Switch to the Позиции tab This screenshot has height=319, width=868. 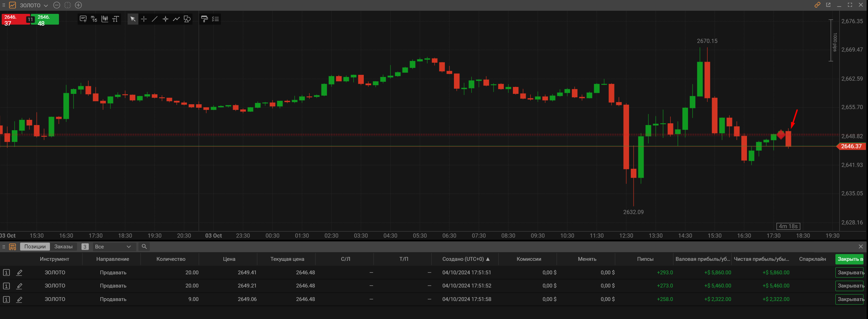35,247
